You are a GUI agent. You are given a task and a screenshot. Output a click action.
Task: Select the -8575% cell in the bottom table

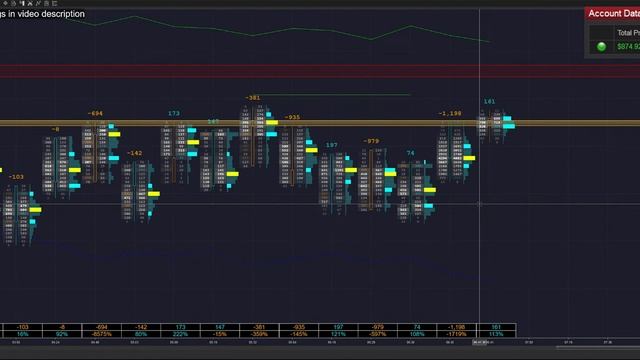click(101, 334)
